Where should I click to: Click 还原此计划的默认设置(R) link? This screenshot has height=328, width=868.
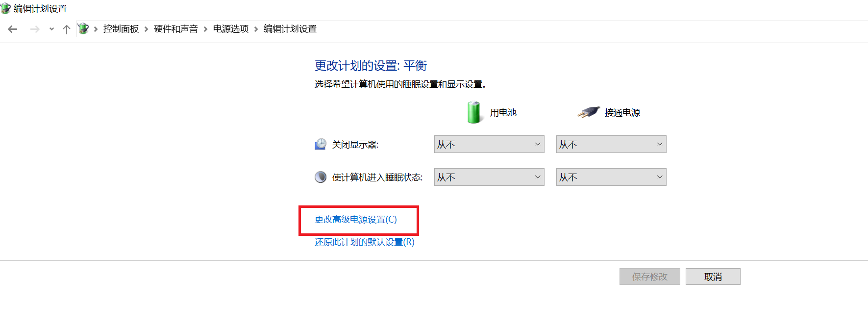pos(365,242)
